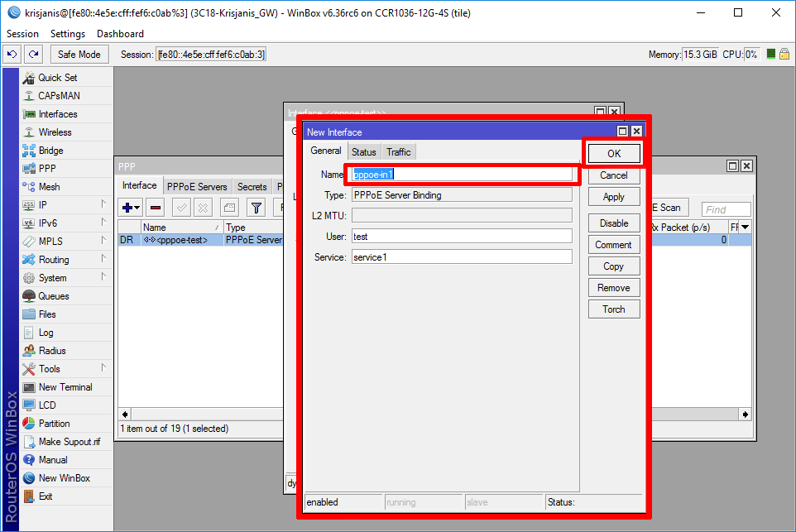Remove the selected interface with the minus icon
This screenshot has height=532, width=796.
[155, 208]
